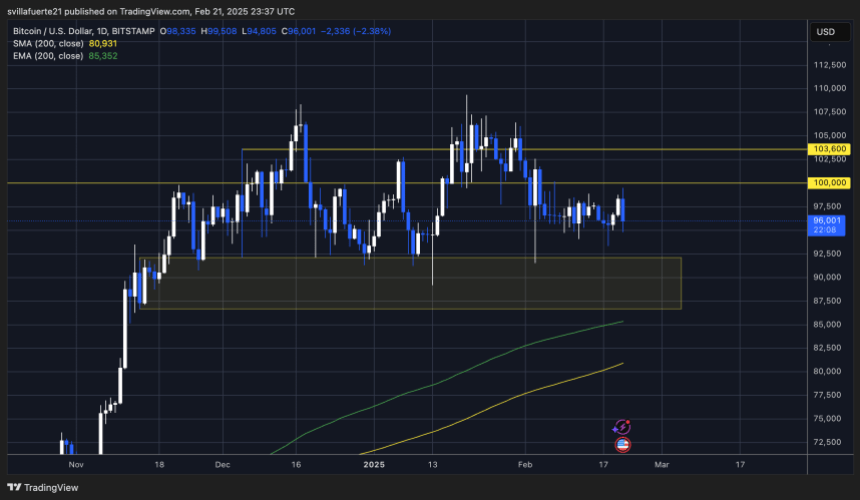The height and width of the screenshot is (500, 860).
Task: Select the SMA (200, close) indicator legend
Action: pyautogui.click(x=48, y=43)
